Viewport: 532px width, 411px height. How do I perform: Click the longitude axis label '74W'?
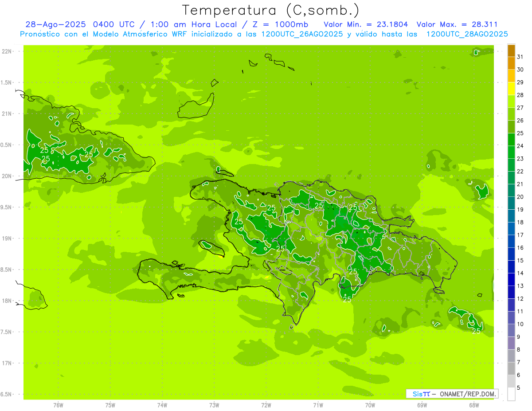(x=162, y=405)
